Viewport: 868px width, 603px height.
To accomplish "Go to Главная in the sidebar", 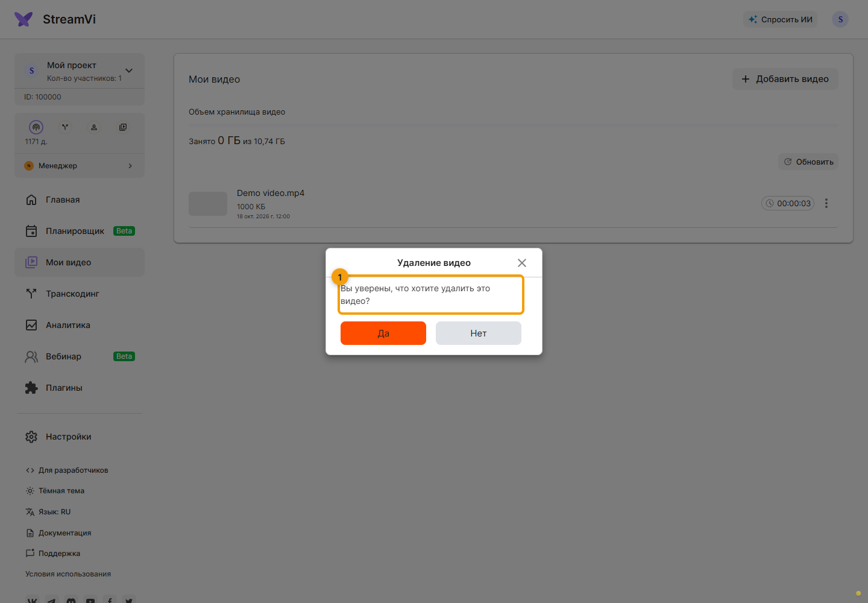I will pos(80,200).
